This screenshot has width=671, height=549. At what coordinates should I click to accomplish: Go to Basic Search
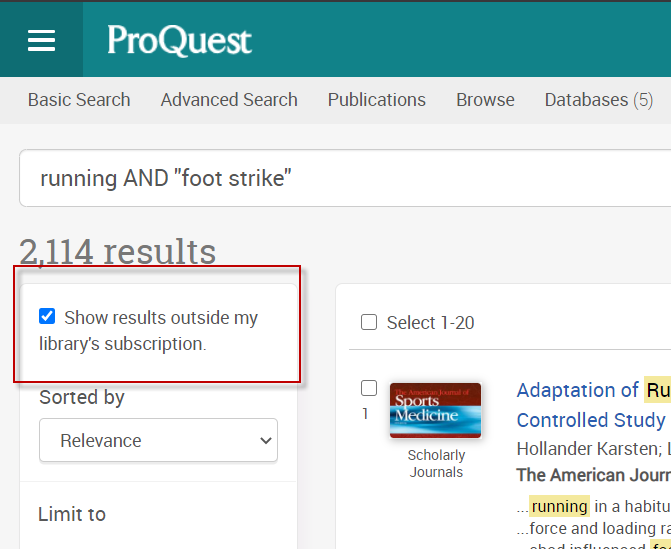tap(79, 100)
